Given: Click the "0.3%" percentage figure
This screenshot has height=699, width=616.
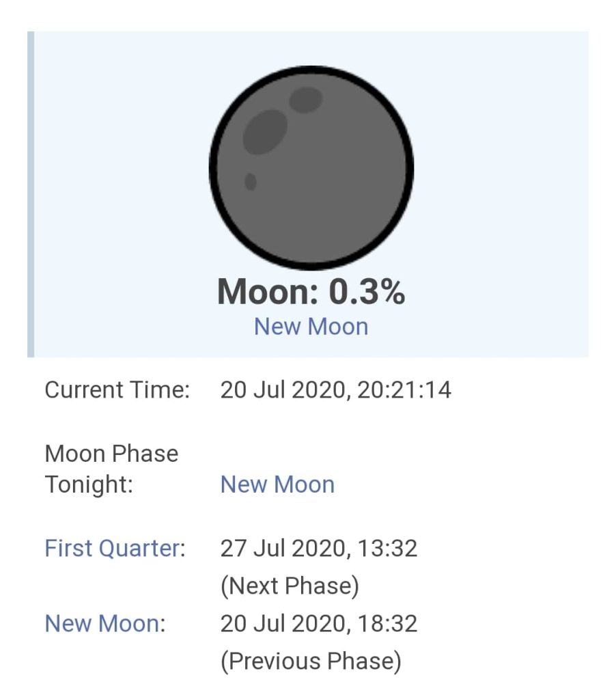Looking at the screenshot, I should coord(367,292).
